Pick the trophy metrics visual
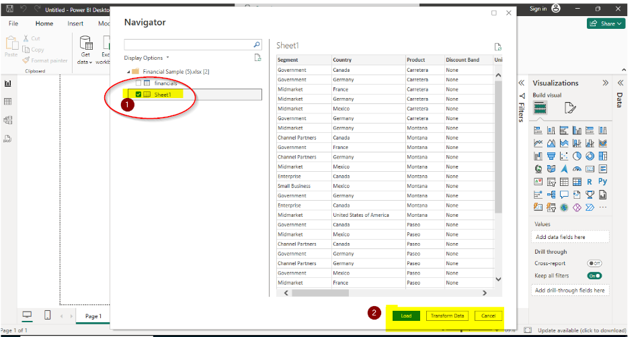 pos(590,195)
